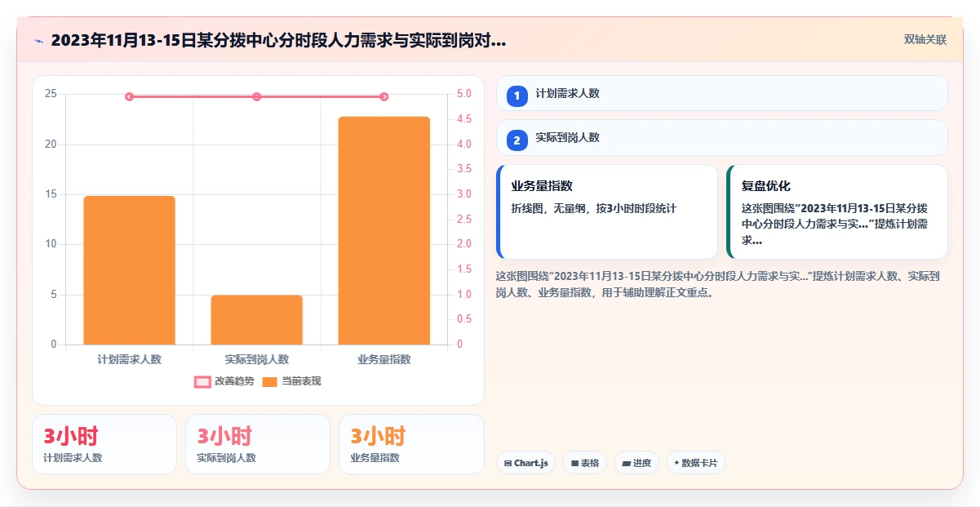Image resolution: width=980 pixels, height=507 pixels.
Task: Click the 3小时 实际到岗人数 stat card
Action: point(258,444)
